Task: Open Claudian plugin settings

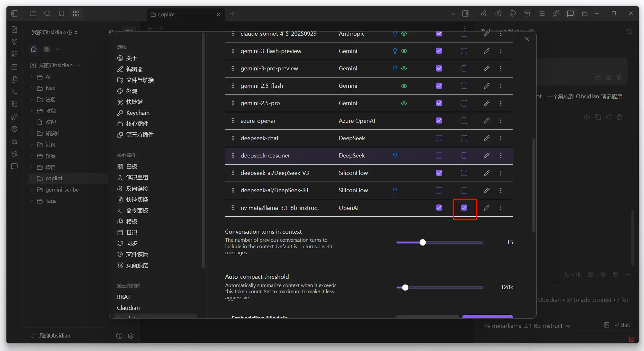Action: point(128,308)
